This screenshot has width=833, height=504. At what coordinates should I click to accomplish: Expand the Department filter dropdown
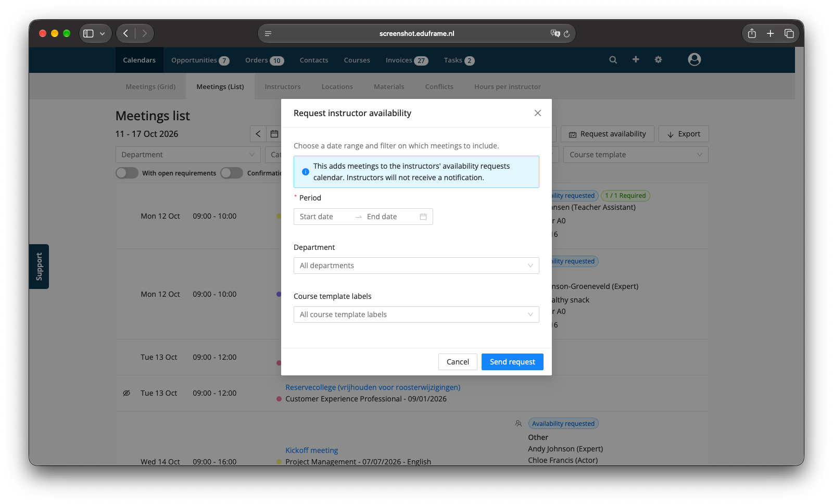pos(188,155)
